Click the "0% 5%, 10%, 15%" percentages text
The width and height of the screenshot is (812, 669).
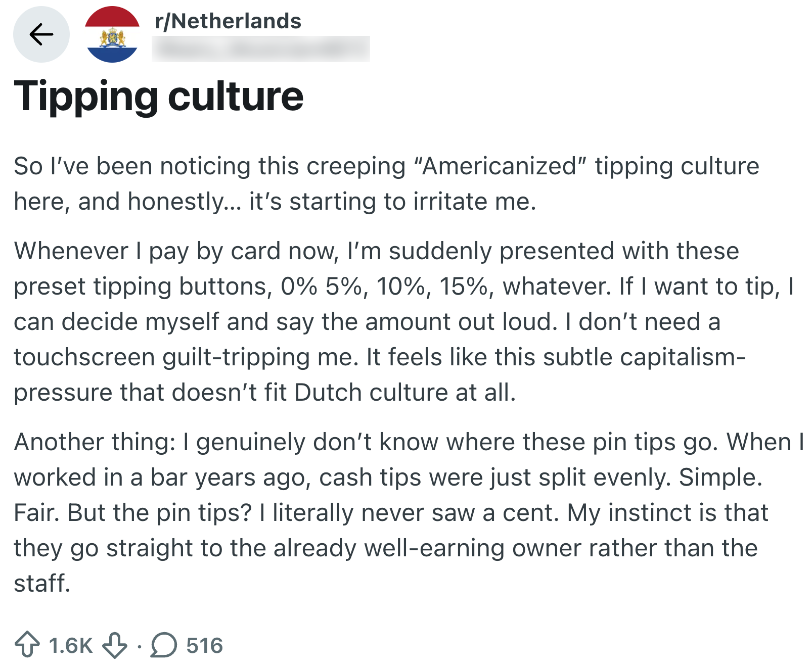(x=387, y=286)
